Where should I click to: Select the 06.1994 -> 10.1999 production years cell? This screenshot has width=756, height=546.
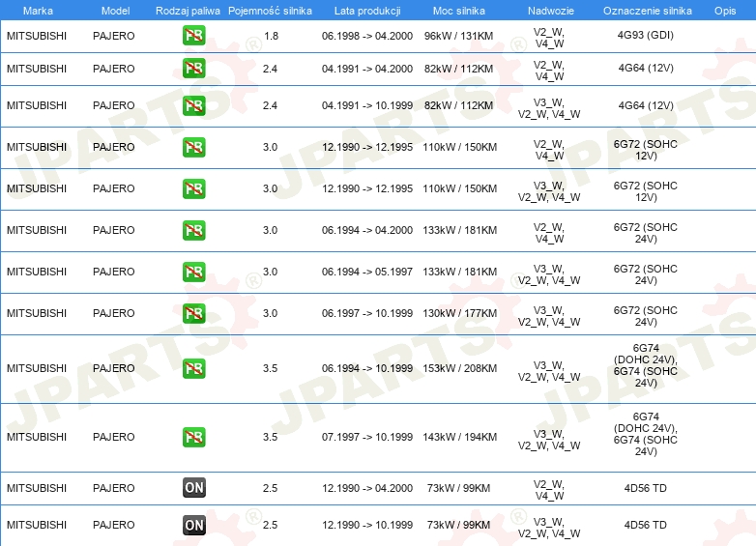[367, 368]
